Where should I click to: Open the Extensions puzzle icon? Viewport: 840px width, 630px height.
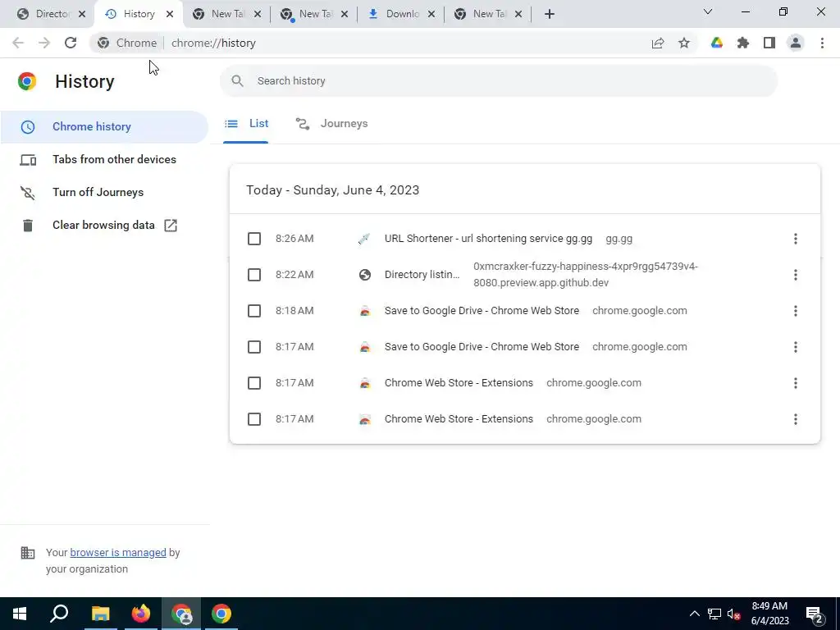[743, 43]
